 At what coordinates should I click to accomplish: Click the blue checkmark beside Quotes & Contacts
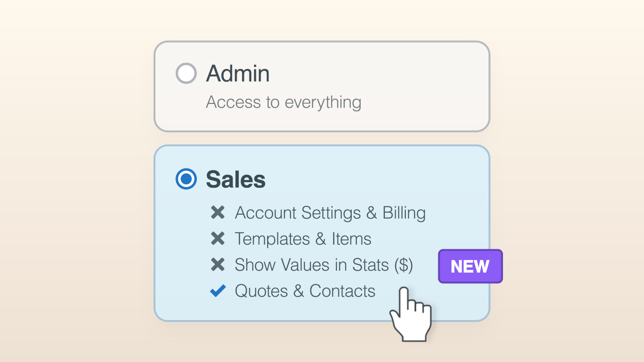(218, 291)
